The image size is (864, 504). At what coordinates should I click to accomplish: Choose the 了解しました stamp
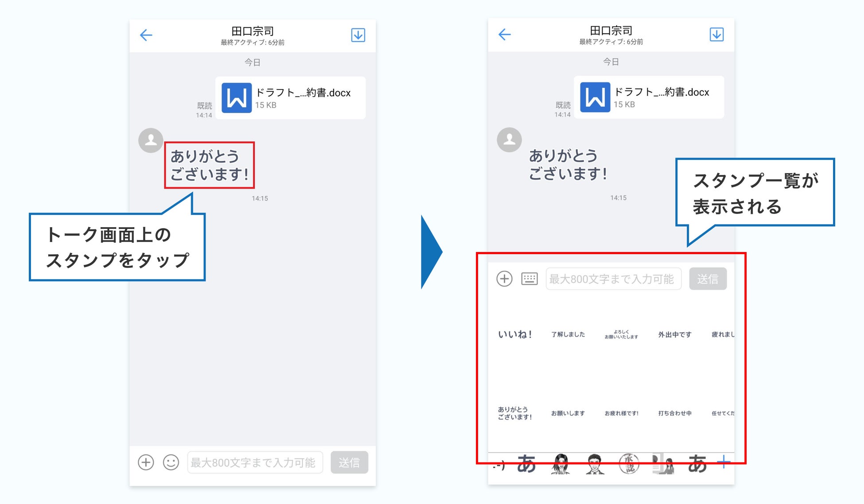pos(568,334)
